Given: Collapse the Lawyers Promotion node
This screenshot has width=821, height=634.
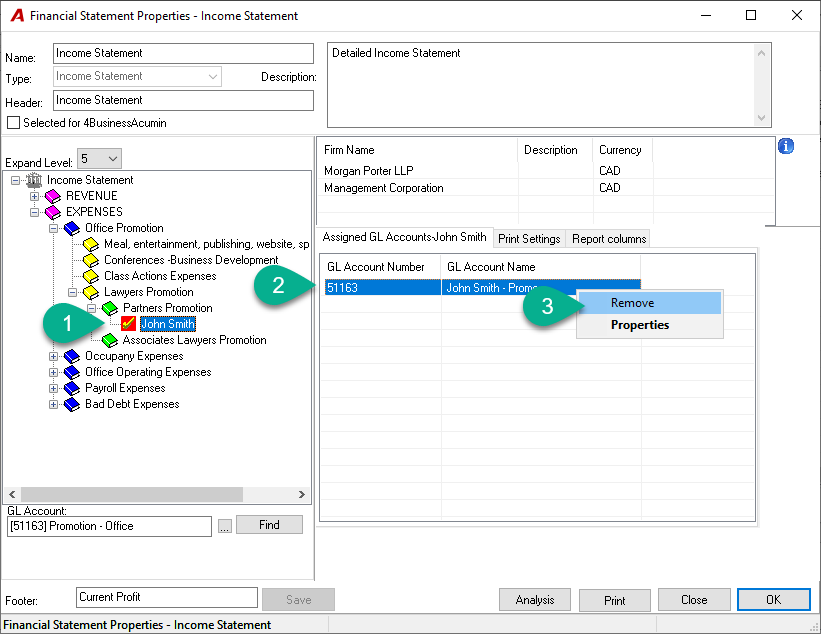Looking at the screenshot, I should (72, 292).
